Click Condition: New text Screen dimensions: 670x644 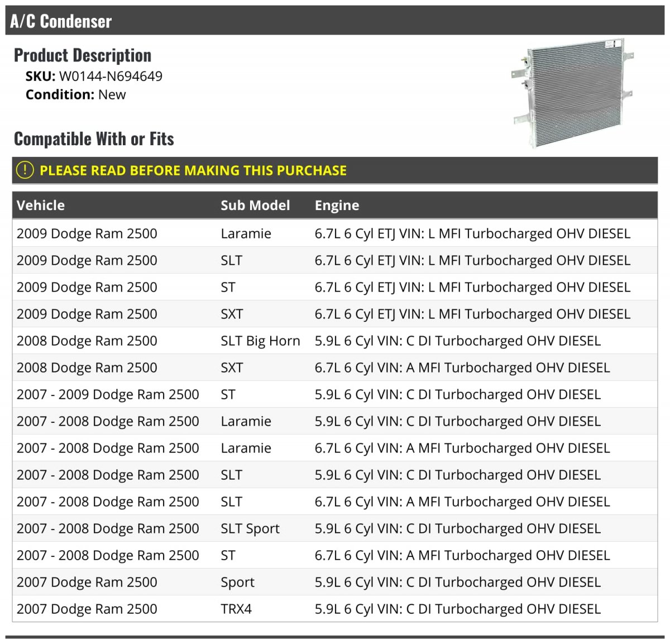tap(75, 94)
